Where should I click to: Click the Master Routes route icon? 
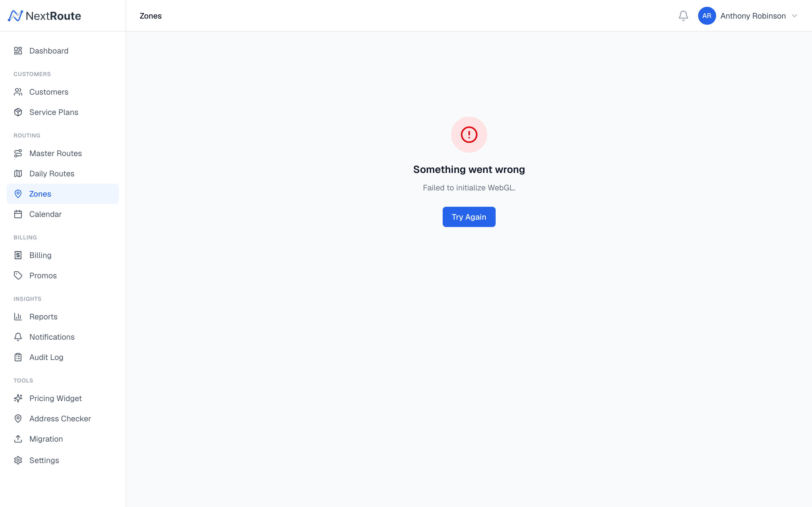(x=18, y=153)
